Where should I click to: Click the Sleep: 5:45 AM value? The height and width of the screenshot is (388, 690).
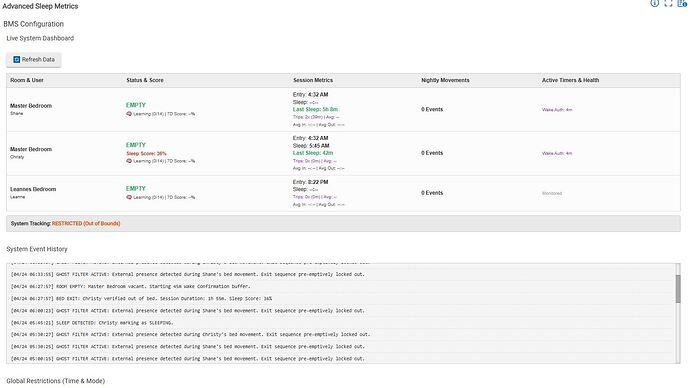311,146
